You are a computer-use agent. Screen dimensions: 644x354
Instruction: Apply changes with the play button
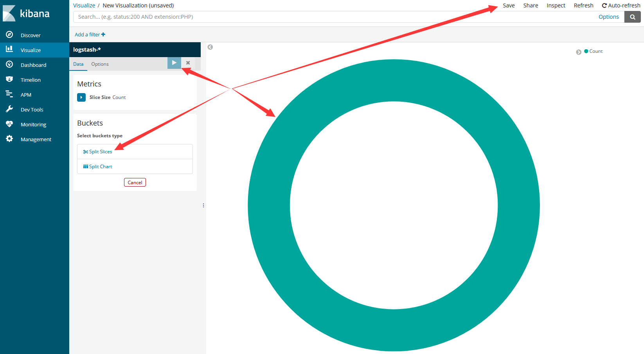(174, 63)
